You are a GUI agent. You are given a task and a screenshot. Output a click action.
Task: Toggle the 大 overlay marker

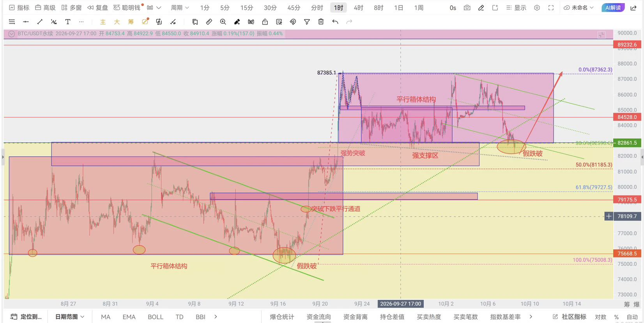117,22
